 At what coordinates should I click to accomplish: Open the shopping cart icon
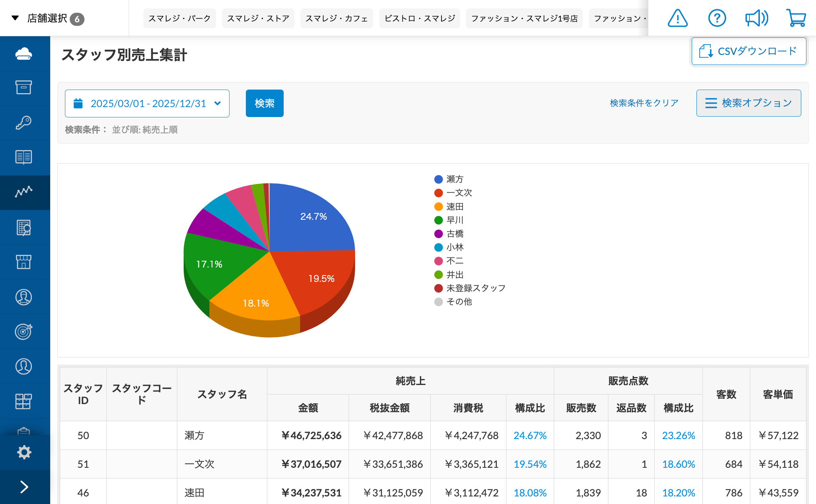coord(796,18)
